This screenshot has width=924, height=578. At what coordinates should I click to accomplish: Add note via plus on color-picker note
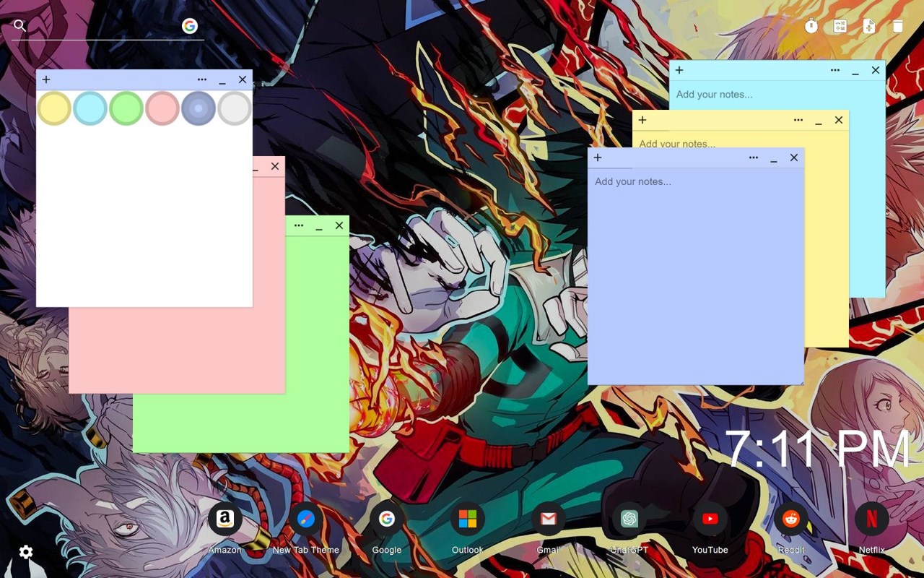[46, 79]
